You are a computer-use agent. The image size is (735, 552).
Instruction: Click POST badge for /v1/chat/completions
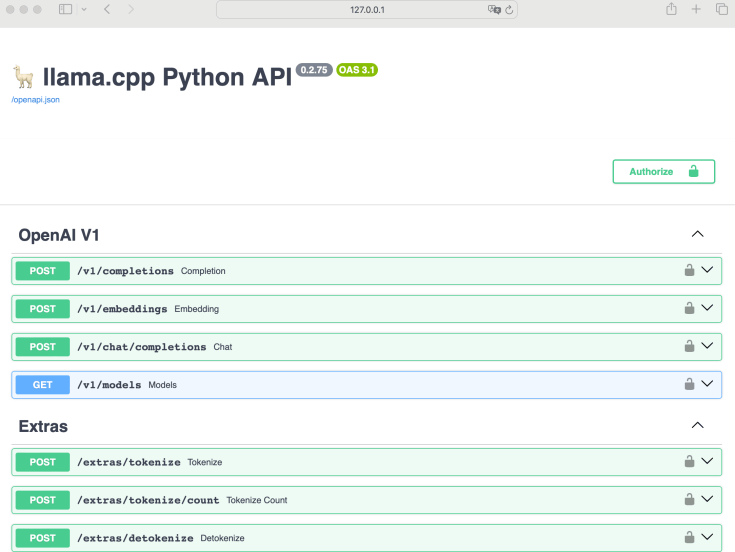pyautogui.click(x=43, y=347)
